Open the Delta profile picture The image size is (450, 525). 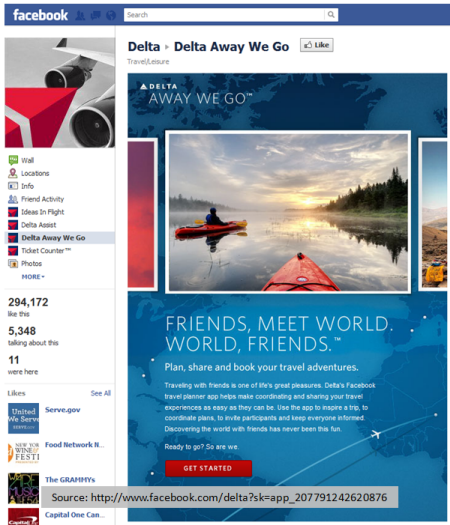click(60, 93)
